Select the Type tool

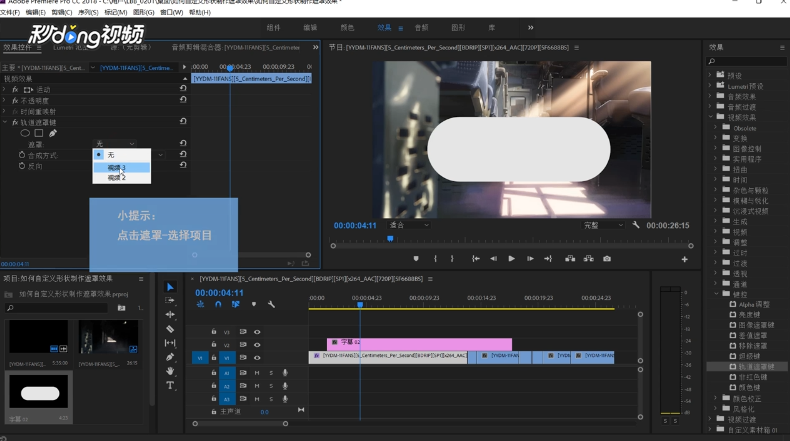coord(170,385)
